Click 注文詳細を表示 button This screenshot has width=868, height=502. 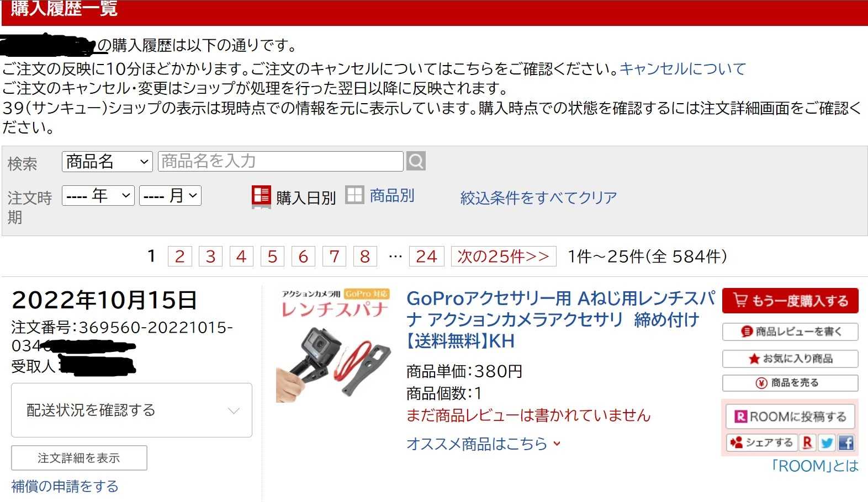click(x=79, y=458)
